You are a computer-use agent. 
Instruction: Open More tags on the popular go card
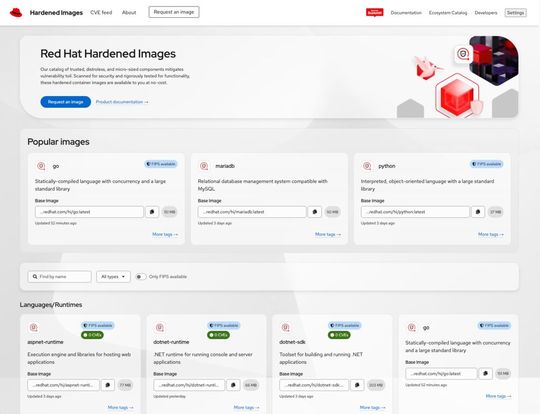click(x=165, y=234)
